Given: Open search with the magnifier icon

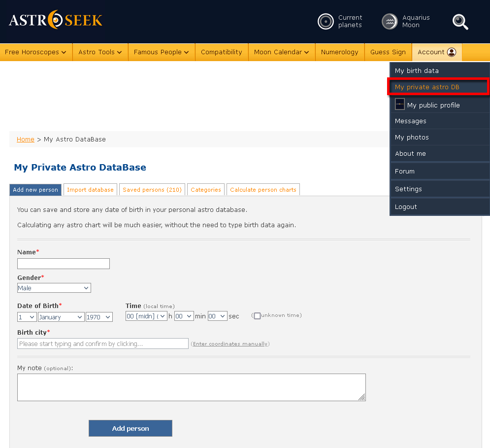Looking at the screenshot, I should [x=460, y=22].
